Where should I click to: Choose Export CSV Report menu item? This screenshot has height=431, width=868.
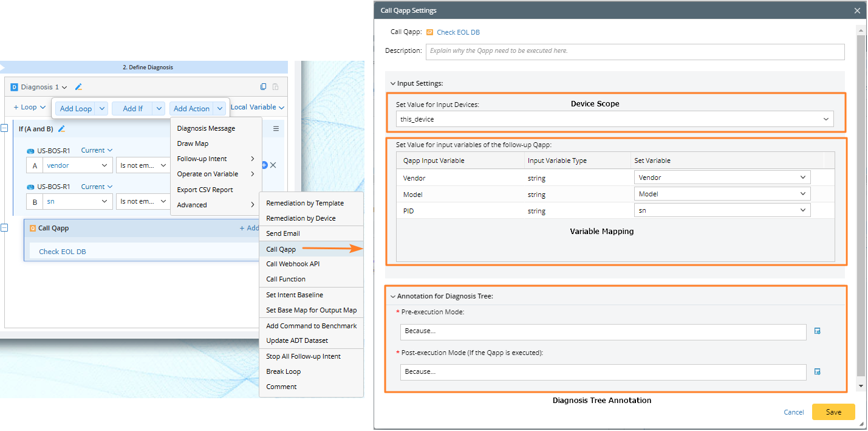tap(205, 190)
